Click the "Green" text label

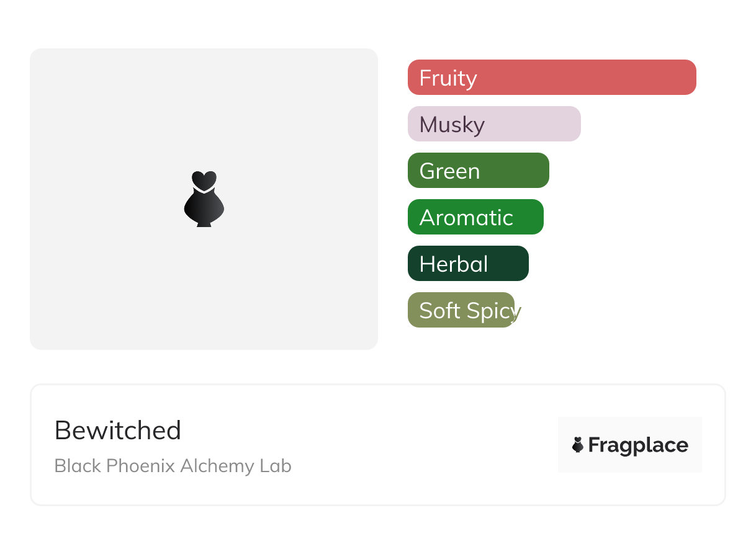pyautogui.click(x=449, y=171)
